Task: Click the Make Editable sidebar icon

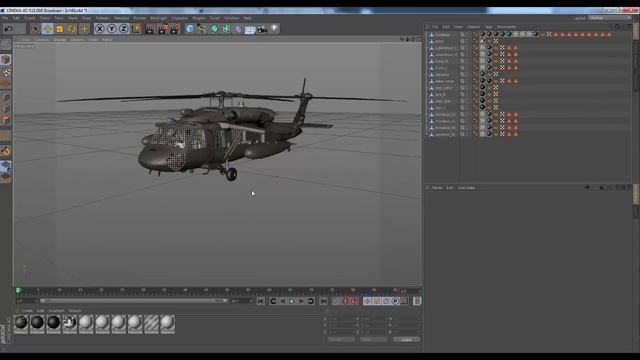Action: click(6, 44)
